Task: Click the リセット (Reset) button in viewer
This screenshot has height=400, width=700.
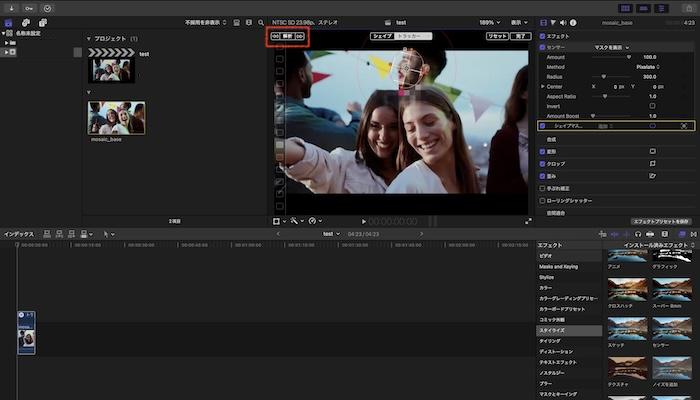Action: click(496, 35)
